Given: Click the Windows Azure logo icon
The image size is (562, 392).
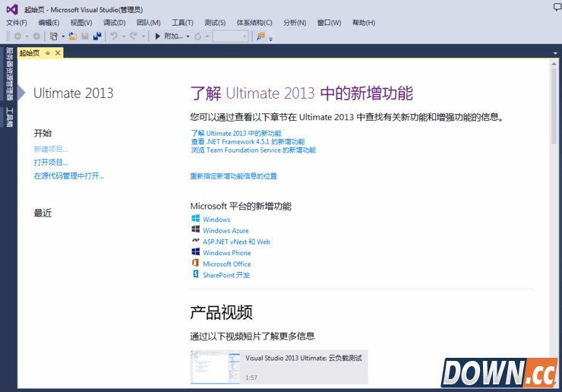Looking at the screenshot, I should pos(196,230).
